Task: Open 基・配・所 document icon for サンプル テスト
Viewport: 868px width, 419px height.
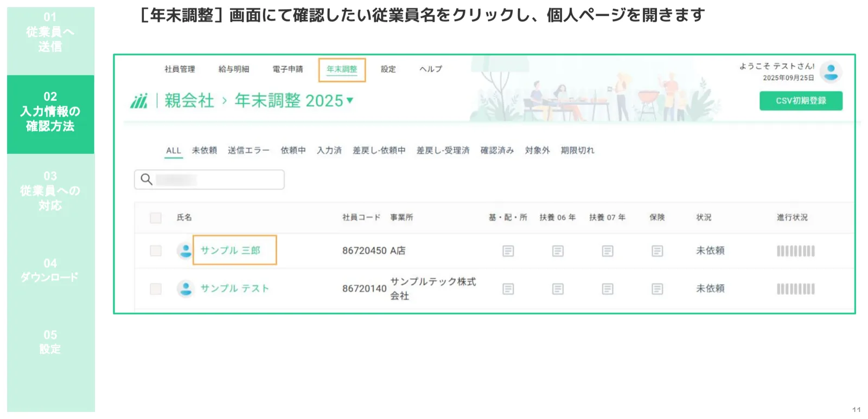Action: pos(508,289)
